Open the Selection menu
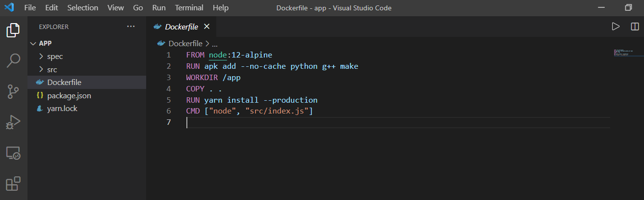The height and width of the screenshot is (200, 644). coord(82,8)
